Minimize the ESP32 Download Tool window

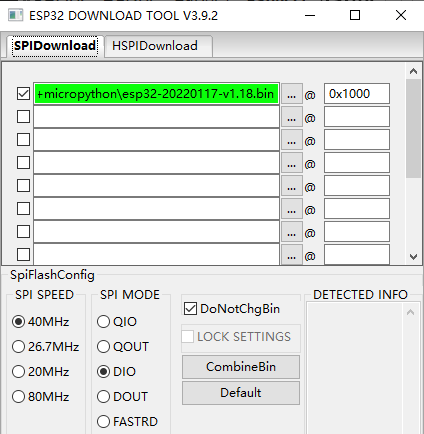tap(310, 15)
